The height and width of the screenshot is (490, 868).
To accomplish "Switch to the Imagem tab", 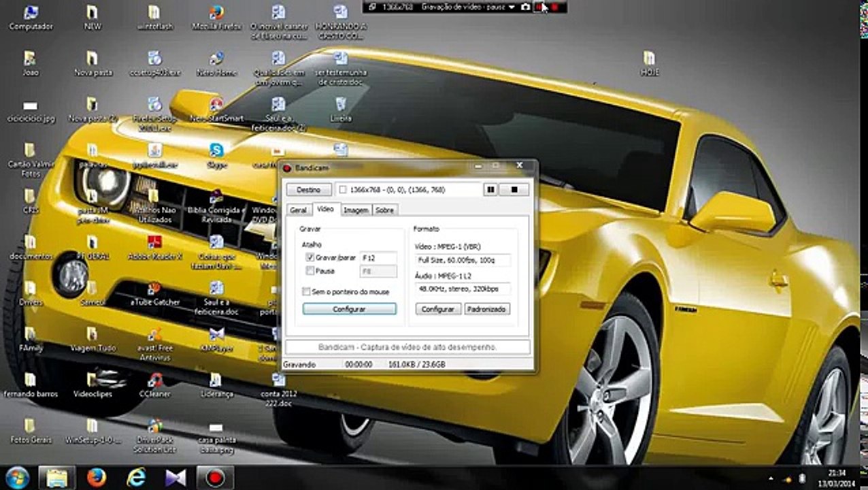I will [x=355, y=210].
